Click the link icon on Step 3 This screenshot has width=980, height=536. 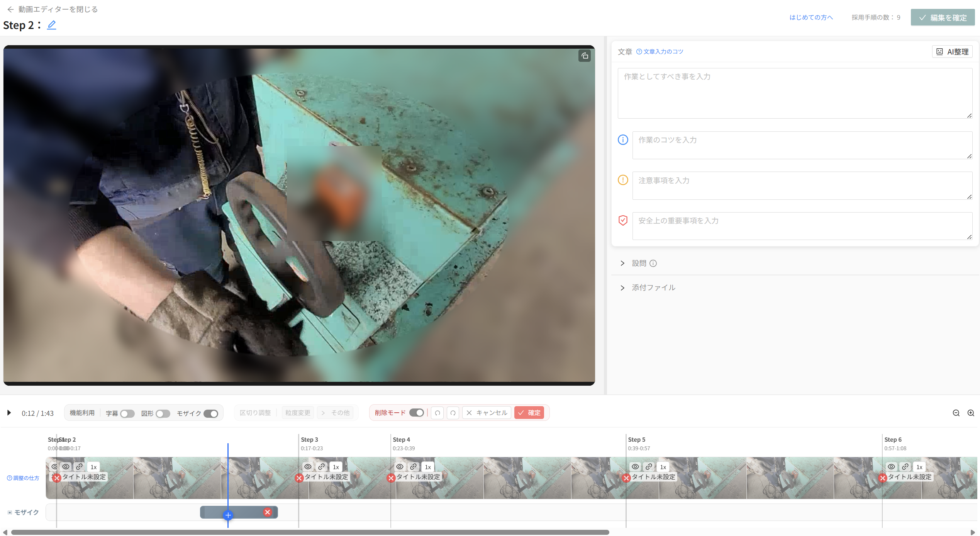(x=321, y=466)
